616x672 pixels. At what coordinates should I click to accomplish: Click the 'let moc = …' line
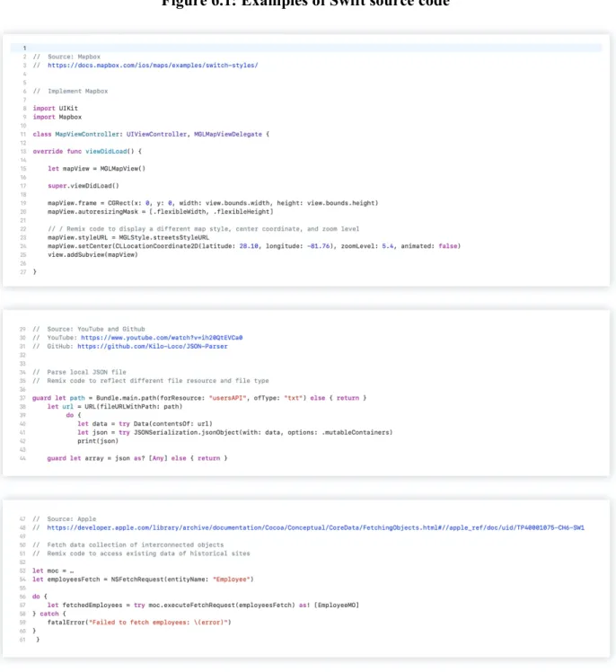coord(53,570)
